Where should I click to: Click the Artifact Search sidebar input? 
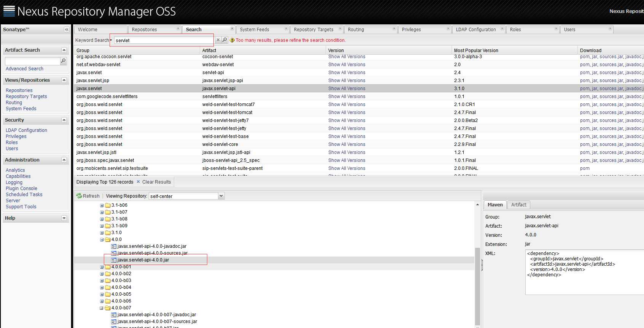pyautogui.click(x=32, y=61)
